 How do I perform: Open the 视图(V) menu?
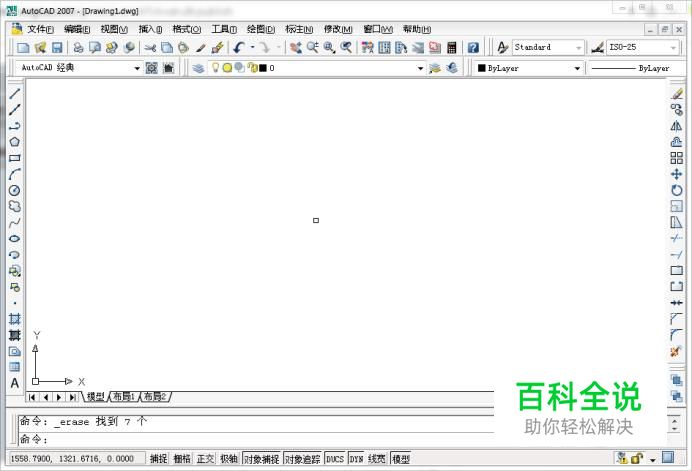114,30
